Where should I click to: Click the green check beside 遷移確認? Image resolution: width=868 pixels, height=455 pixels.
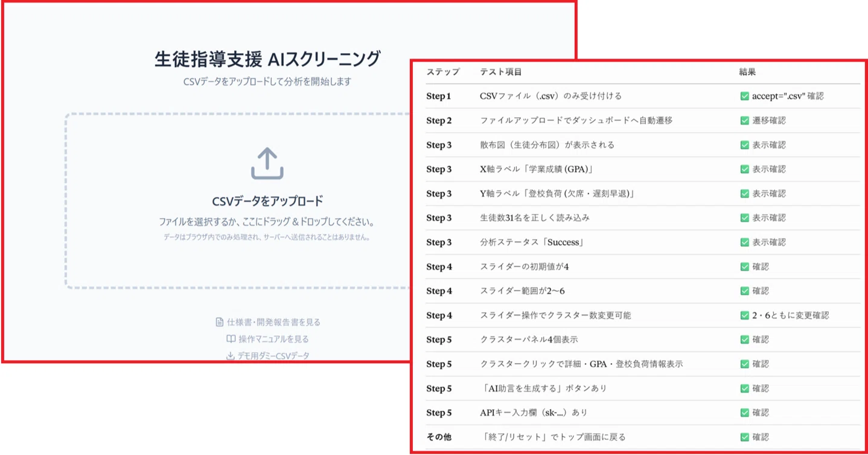745,120
